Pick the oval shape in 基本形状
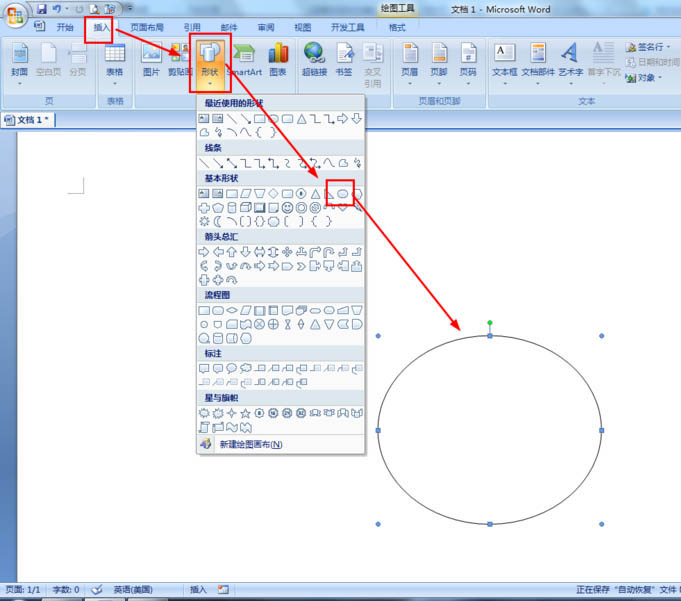 tap(343, 194)
